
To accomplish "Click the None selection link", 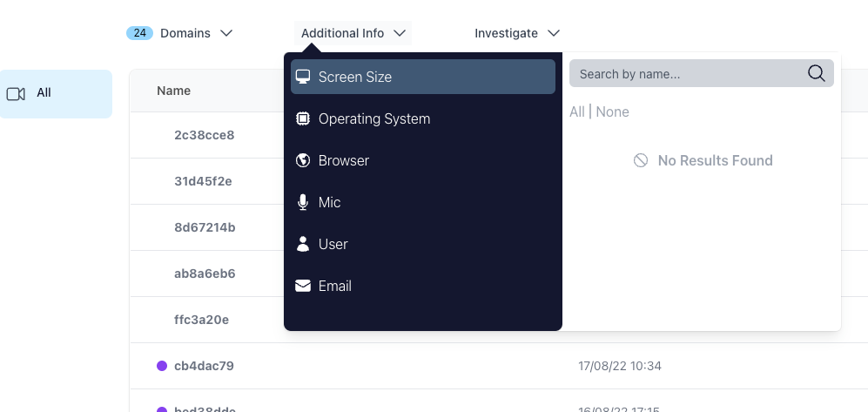I will point(612,111).
